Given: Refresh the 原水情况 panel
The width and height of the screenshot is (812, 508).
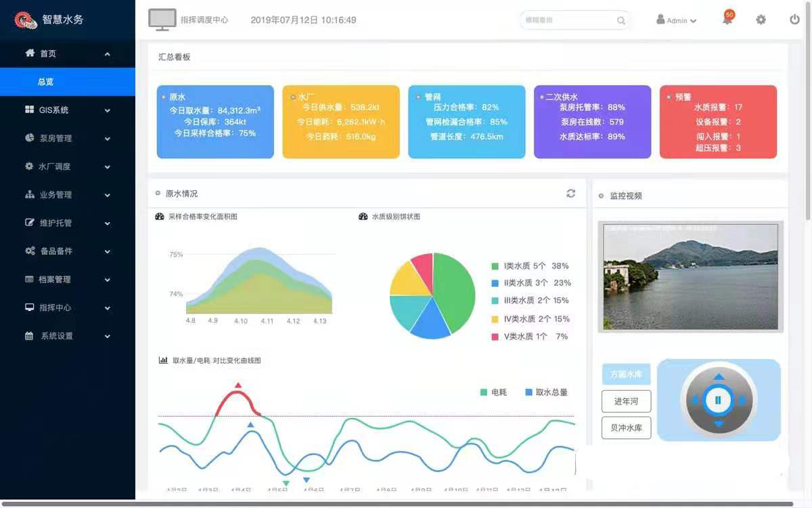Looking at the screenshot, I should point(571,194).
